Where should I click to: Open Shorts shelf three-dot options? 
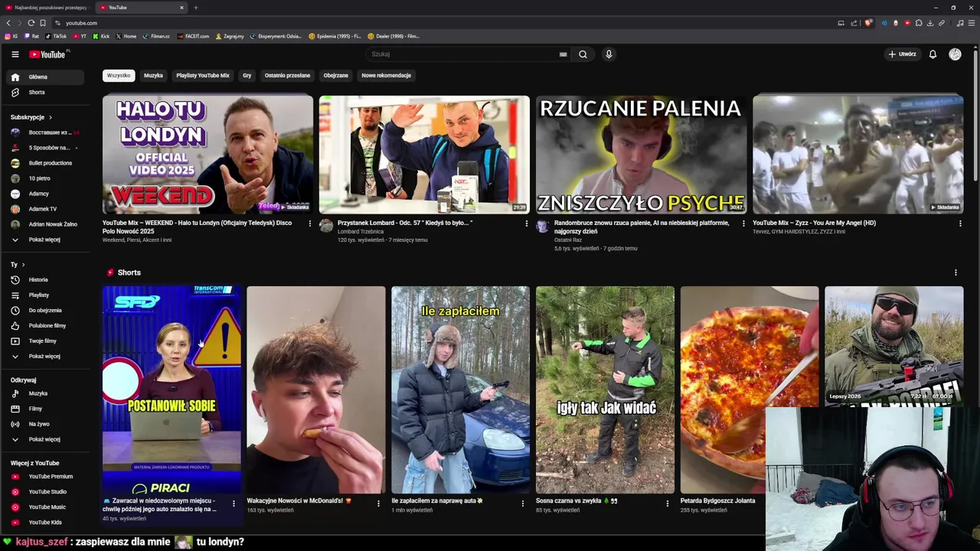(x=955, y=272)
